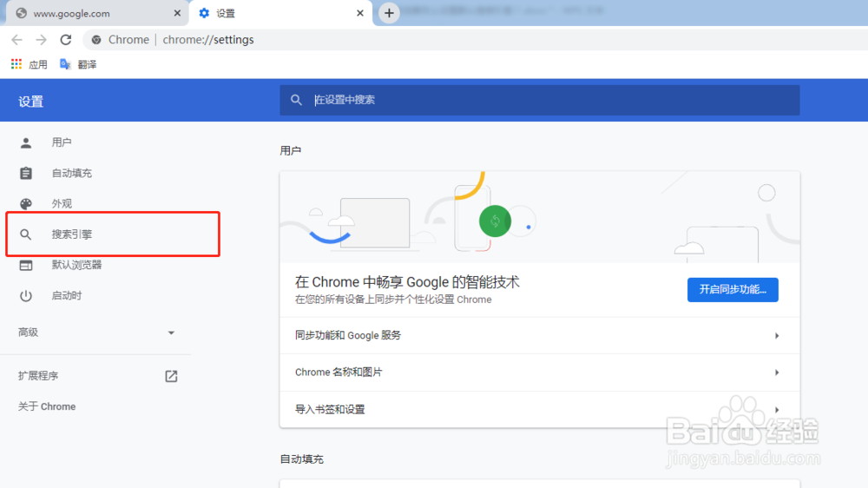The height and width of the screenshot is (488, 868).
Task: Open the 翻译 translate bookmark
Action: [78, 65]
